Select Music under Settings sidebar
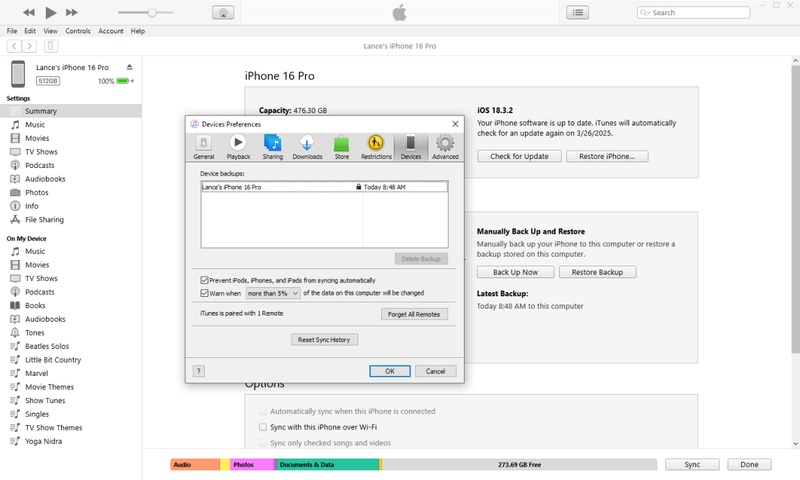The height and width of the screenshot is (480, 800). [x=70, y=124]
